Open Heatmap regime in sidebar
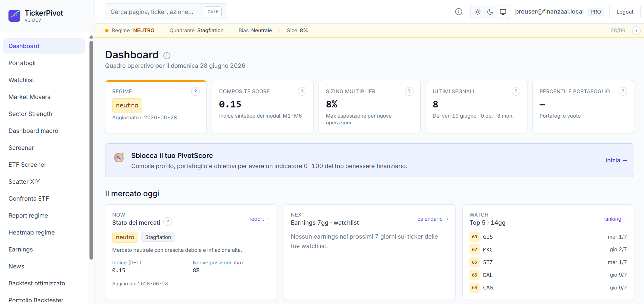This screenshot has width=644, height=304. [44, 232]
